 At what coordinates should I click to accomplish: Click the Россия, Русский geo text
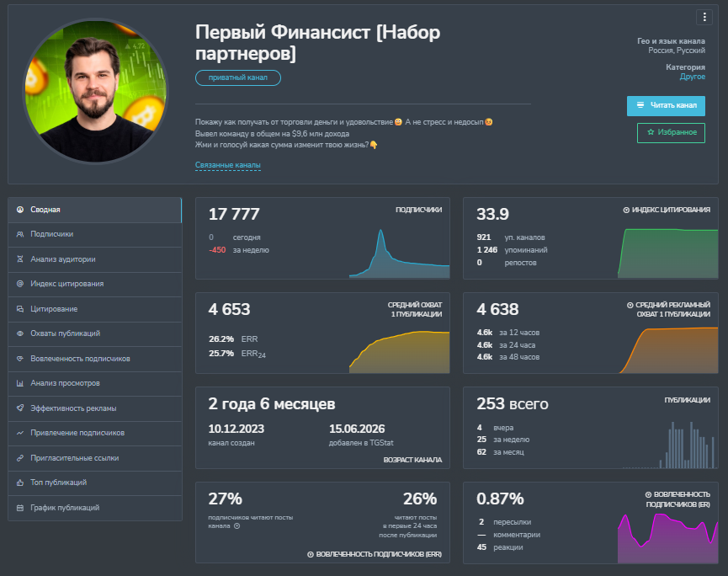[x=677, y=51]
